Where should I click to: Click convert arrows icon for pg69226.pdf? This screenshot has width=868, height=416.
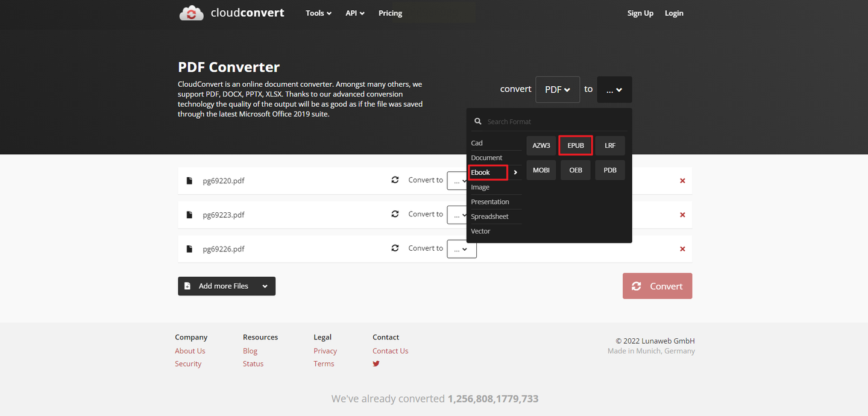[395, 248]
